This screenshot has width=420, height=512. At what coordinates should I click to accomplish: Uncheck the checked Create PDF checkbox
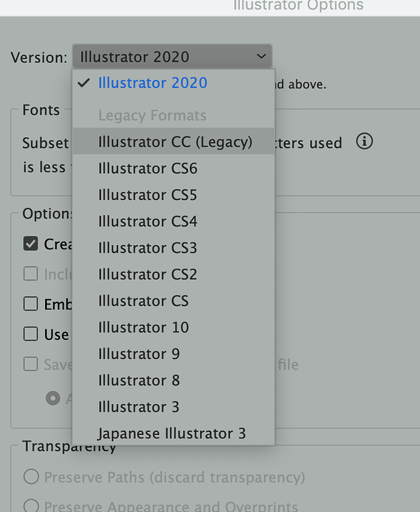click(31, 244)
